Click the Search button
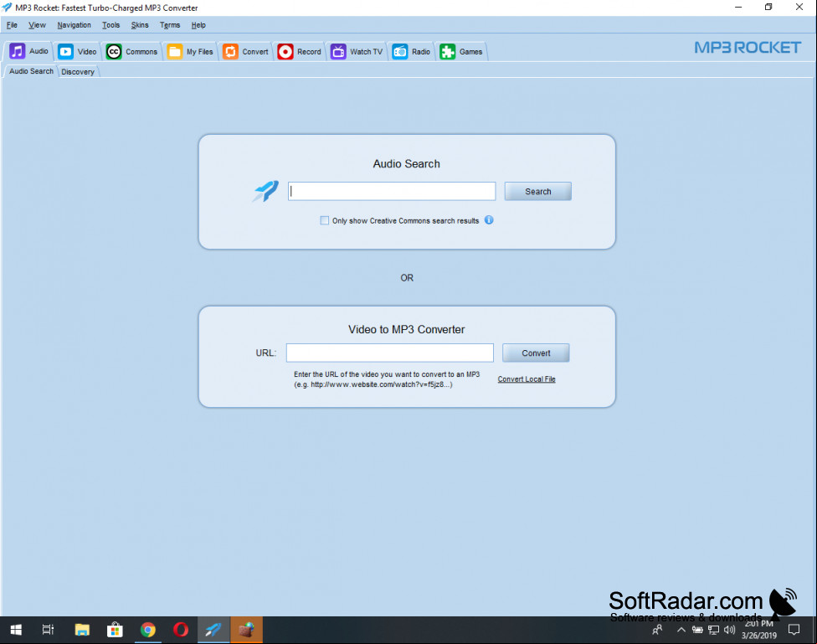Image resolution: width=817 pixels, height=644 pixels. (x=537, y=192)
